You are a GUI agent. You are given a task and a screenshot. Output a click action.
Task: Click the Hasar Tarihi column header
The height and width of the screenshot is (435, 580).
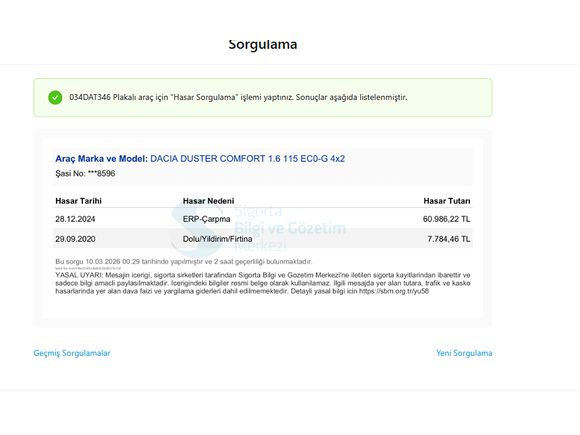pyautogui.click(x=78, y=201)
